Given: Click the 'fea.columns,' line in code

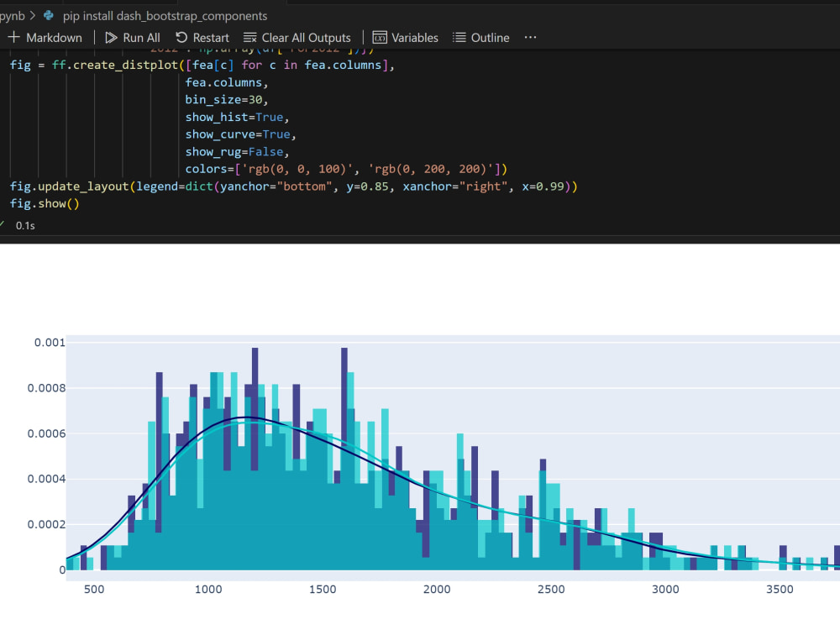Looking at the screenshot, I should [226, 82].
